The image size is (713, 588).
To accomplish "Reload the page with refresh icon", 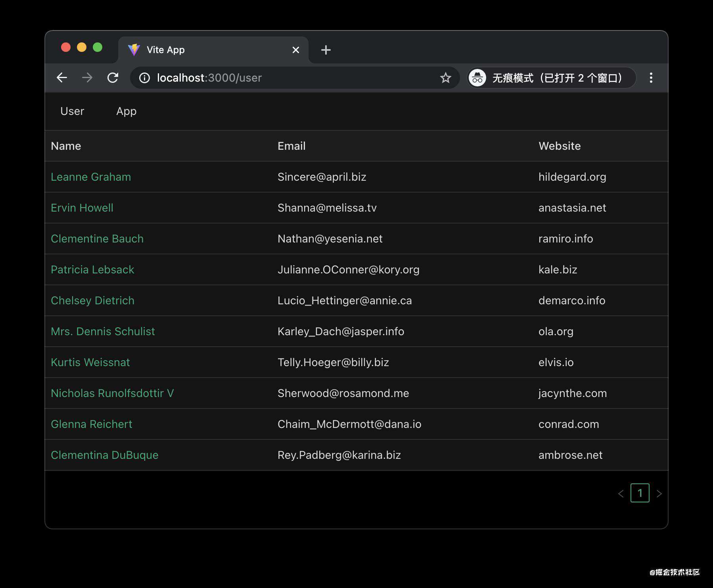I will pyautogui.click(x=113, y=78).
